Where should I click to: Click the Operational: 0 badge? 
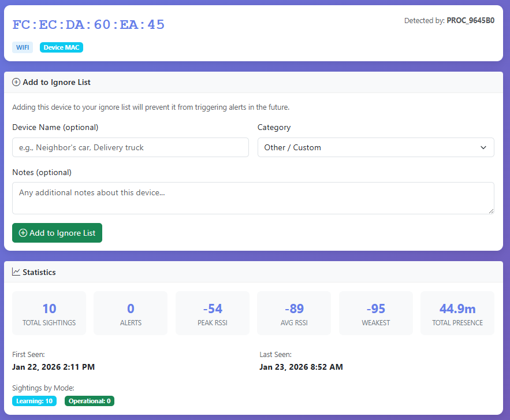point(90,401)
